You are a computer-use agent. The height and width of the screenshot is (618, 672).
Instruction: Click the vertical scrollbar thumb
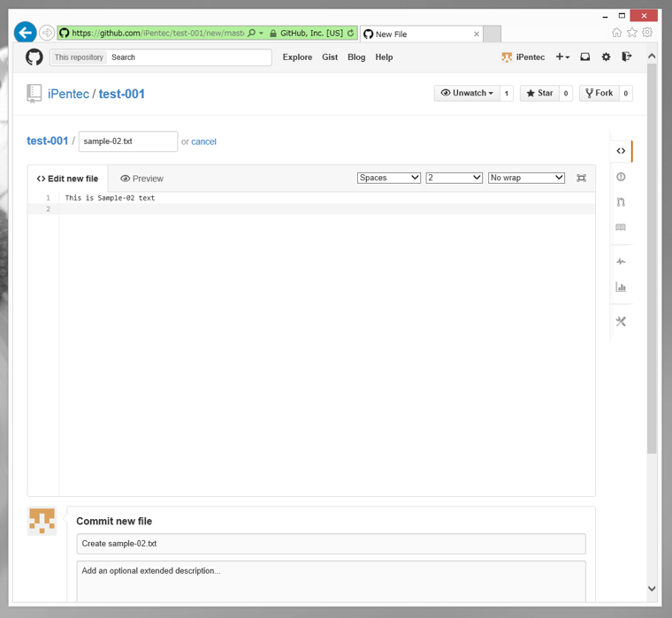[x=652, y=258]
